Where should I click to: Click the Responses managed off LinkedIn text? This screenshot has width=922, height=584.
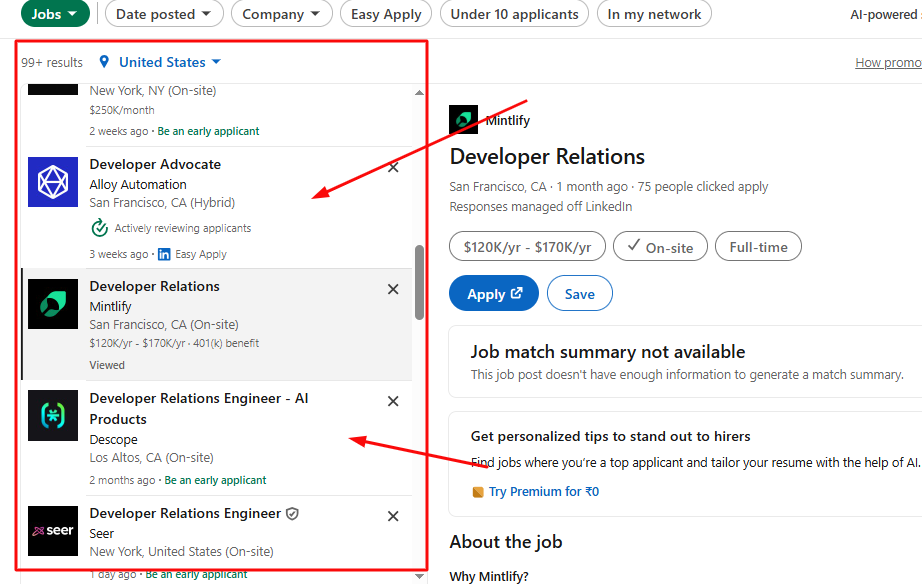click(541, 206)
